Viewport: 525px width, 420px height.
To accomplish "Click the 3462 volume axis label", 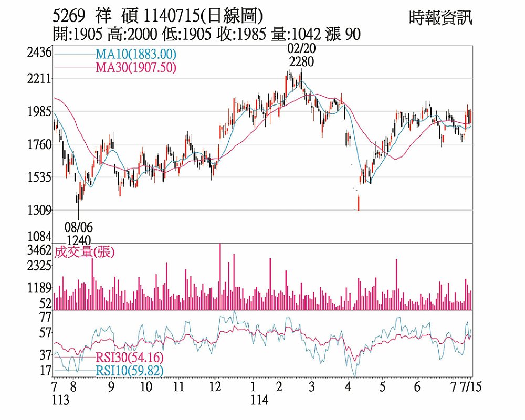I will tap(39, 250).
